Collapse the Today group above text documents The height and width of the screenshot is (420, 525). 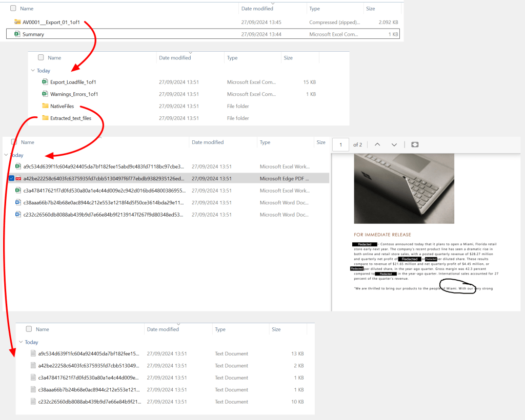[21, 342]
